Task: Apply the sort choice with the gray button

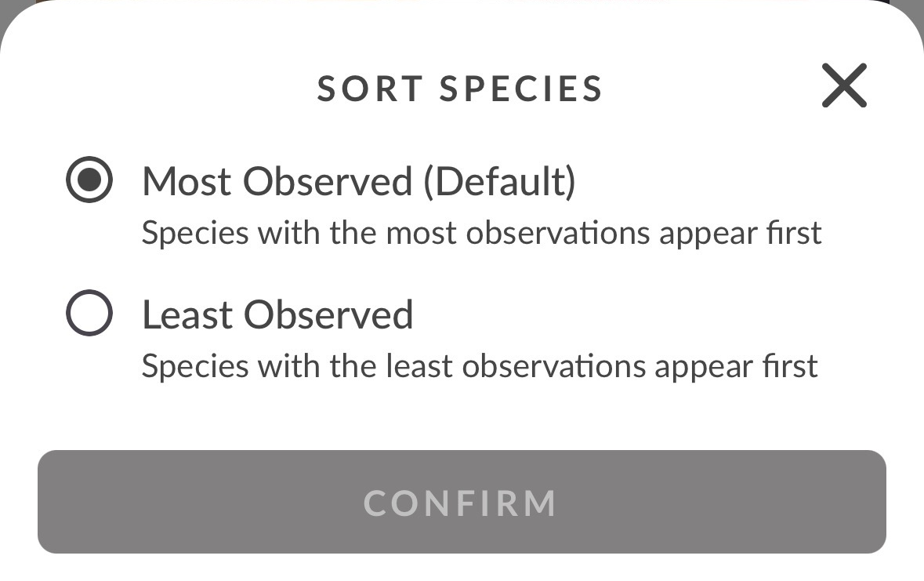Action: coord(462,502)
